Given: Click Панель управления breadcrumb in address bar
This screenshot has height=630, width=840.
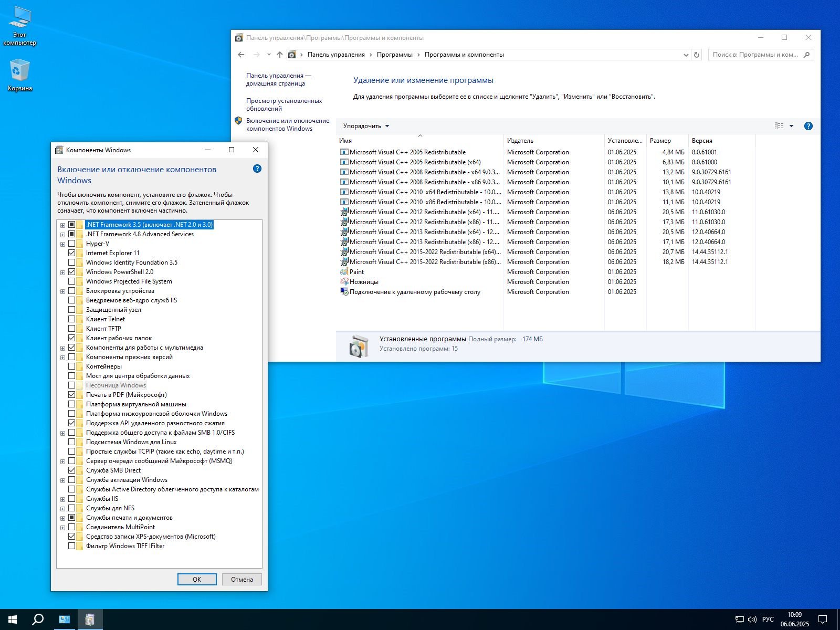Looking at the screenshot, I should click(x=336, y=55).
